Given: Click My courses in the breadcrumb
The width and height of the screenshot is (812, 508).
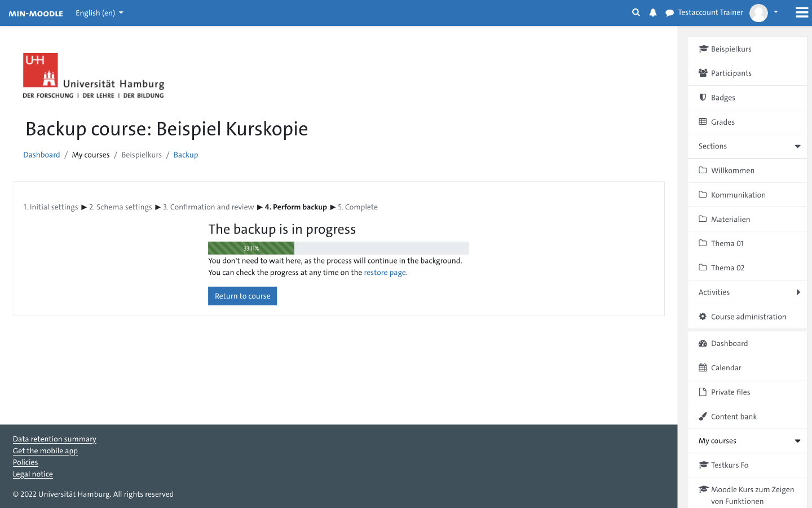Looking at the screenshot, I should [x=91, y=155].
